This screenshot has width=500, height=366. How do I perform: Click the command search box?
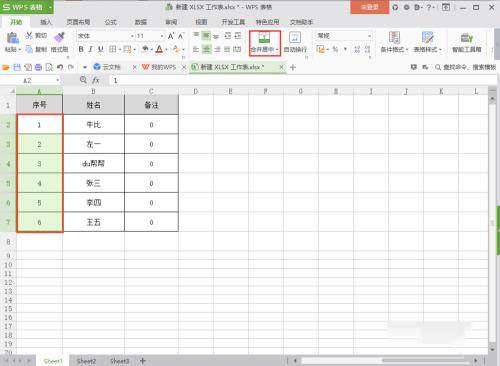(465, 67)
